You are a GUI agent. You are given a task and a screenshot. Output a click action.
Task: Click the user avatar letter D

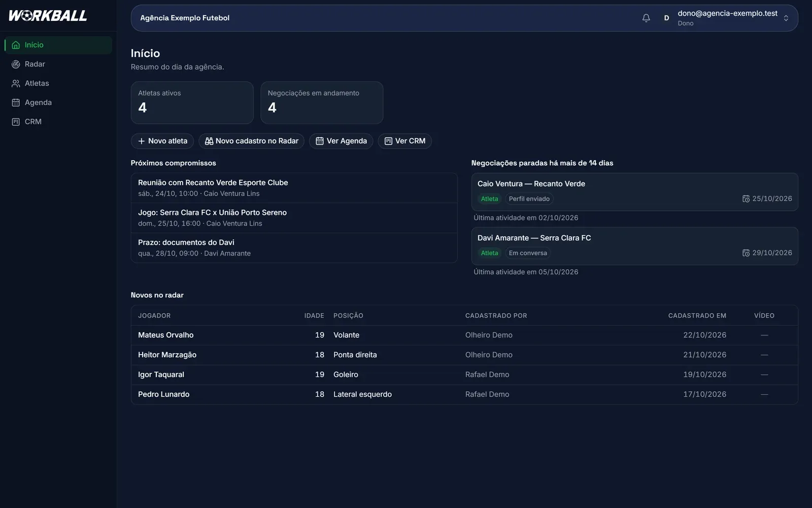666,18
